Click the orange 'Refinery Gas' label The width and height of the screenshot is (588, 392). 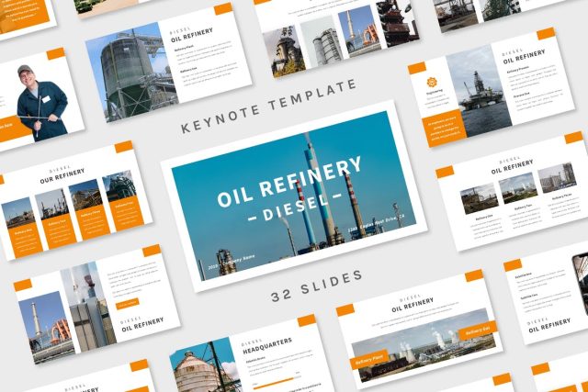[x=477, y=330]
